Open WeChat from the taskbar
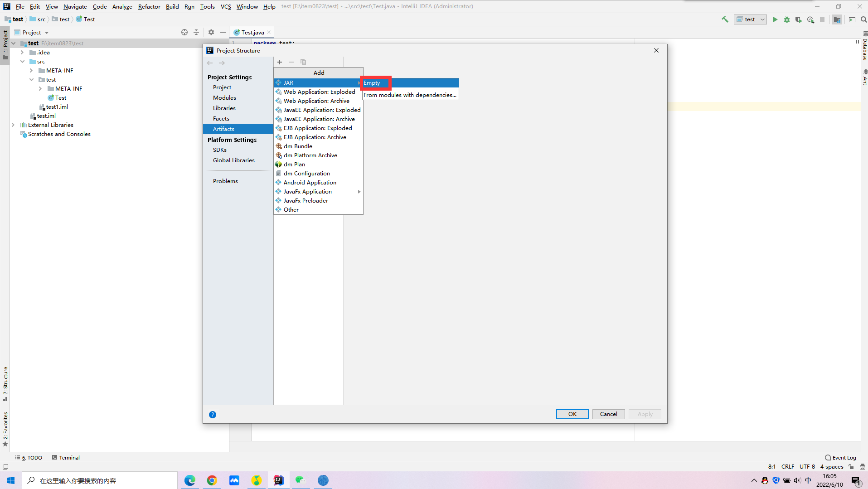The height and width of the screenshot is (489, 868). pos(301,480)
